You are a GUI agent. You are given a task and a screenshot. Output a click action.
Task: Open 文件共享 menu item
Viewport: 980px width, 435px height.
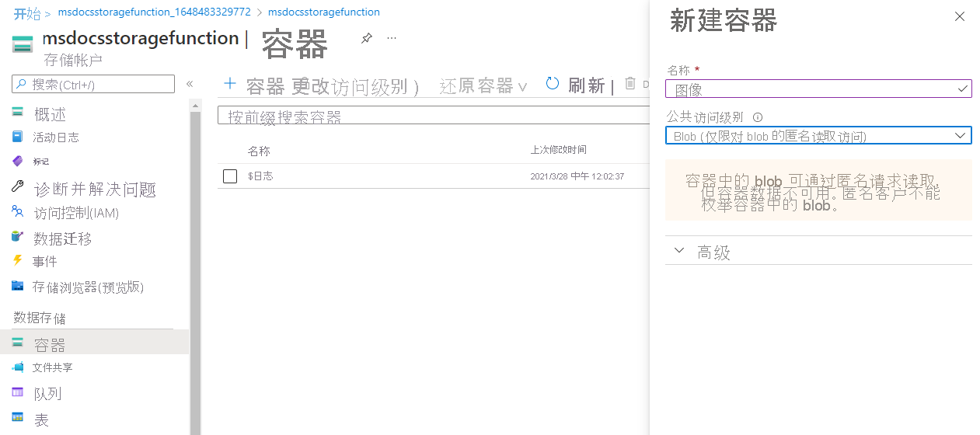tap(53, 367)
